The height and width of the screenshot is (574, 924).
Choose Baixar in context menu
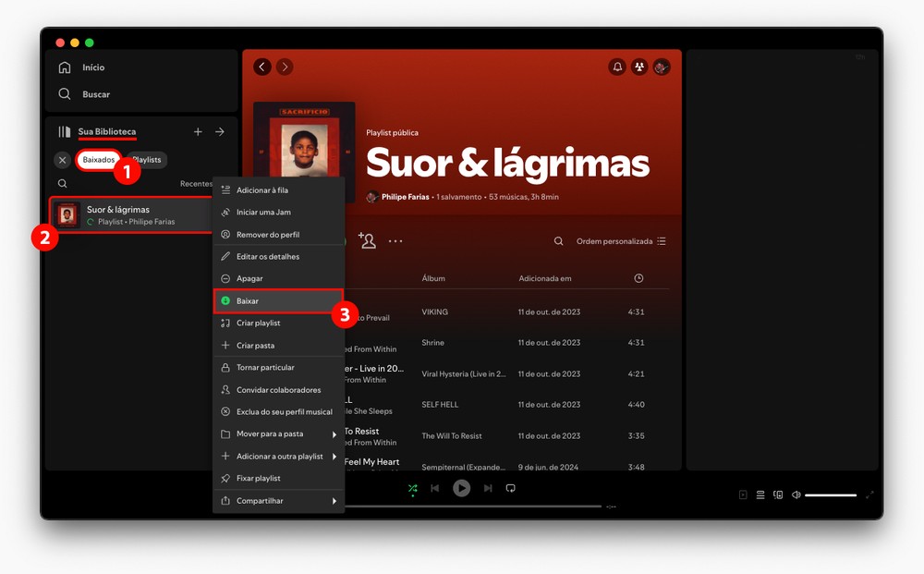[278, 301]
